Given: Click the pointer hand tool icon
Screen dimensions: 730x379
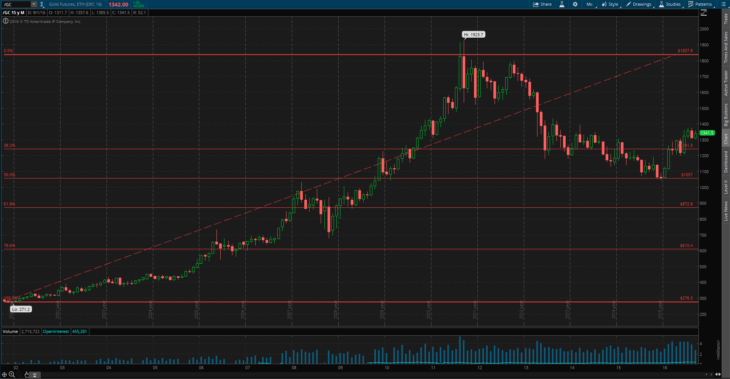Looking at the screenshot, I should tap(27, 375).
